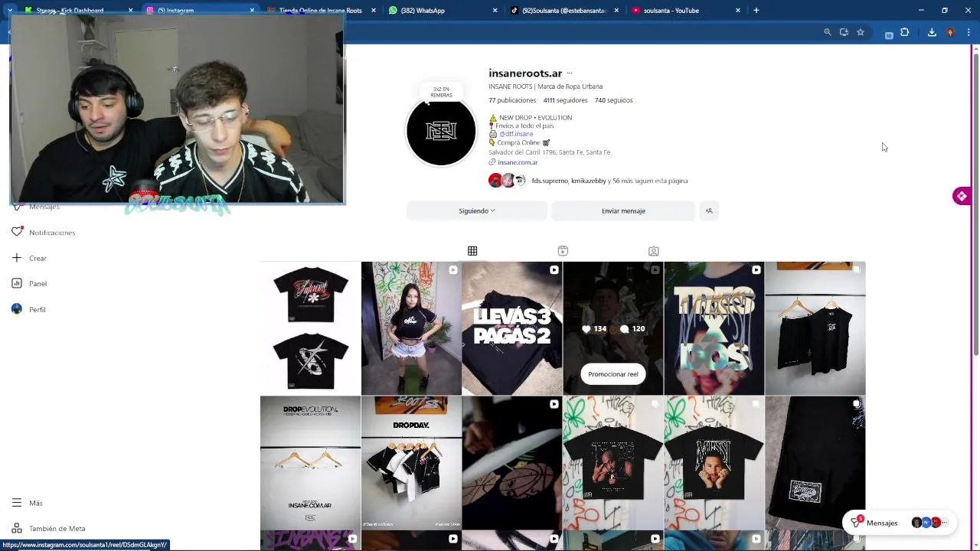980x551 pixels.
Task: Click the Chrome profile avatar icon
Action: [x=950, y=32]
